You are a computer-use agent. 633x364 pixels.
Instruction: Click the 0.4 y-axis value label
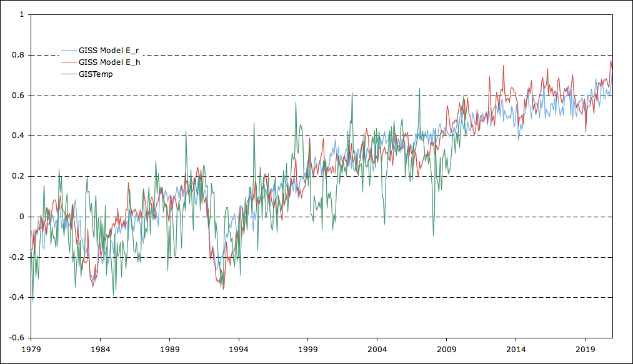[x=18, y=136]
